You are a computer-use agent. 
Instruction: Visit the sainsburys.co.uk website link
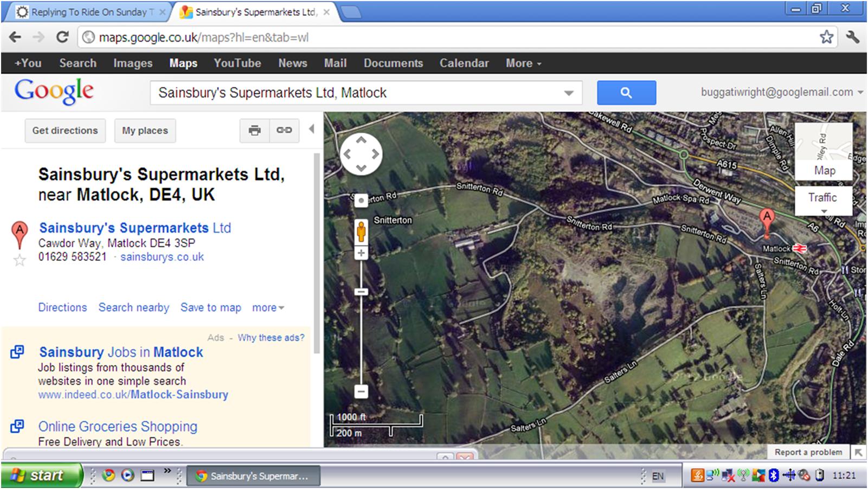click(162, 257)
